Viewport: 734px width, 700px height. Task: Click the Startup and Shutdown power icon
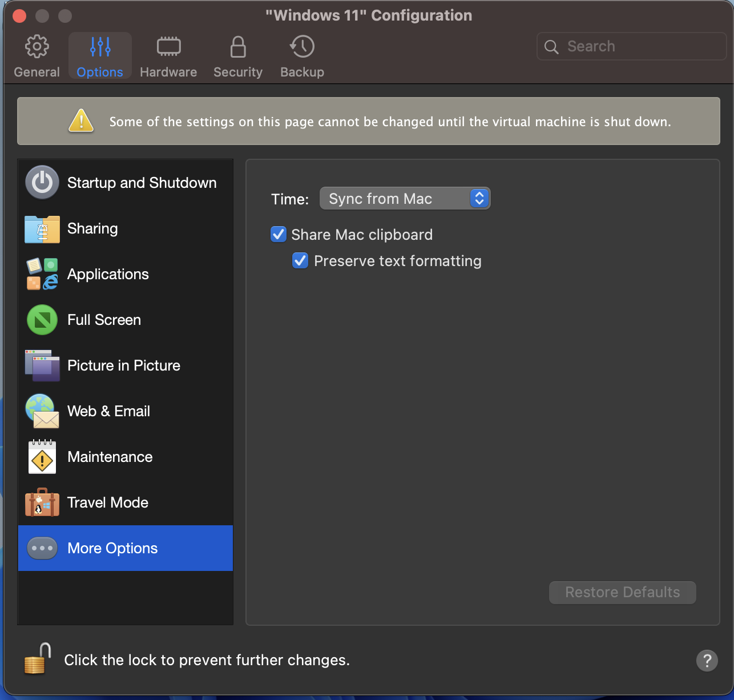(x=42, y=183)
